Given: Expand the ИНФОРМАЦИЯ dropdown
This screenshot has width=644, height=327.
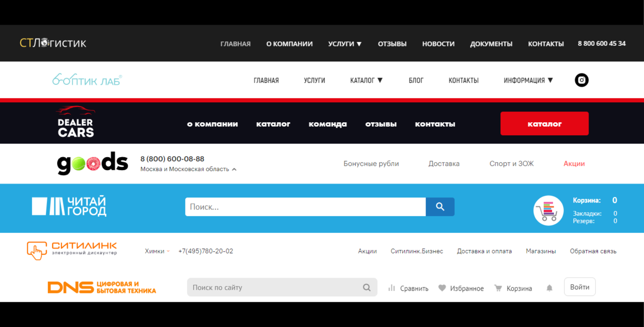Looking at the screenshot, I should tap(528, 81).
